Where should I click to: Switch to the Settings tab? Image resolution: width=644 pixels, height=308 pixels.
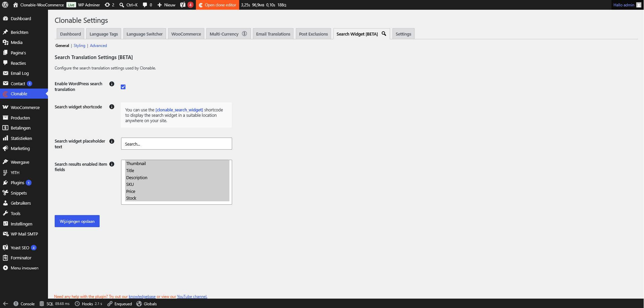(x=403, y=34)
